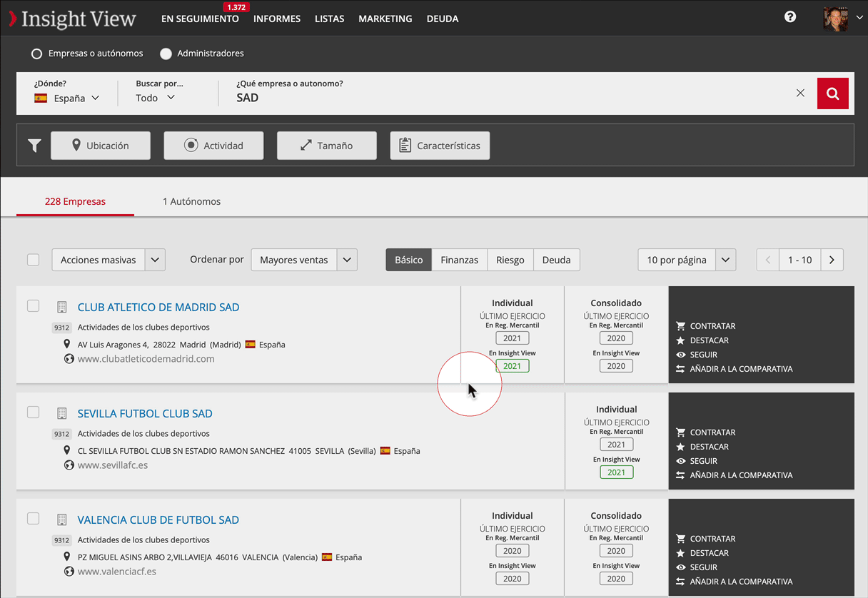Screen dimensions: 868x598
Task: Click the globe icon next to www.sevillafc.es
Action: coord(69,465)
